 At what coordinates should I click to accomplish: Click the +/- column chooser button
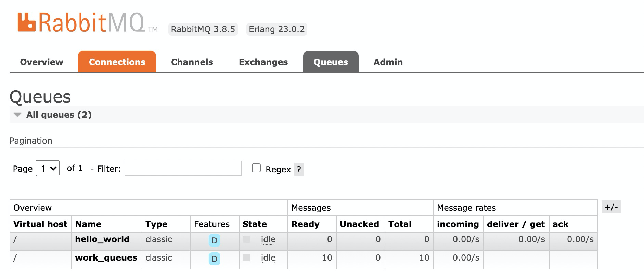click(611, 207)
